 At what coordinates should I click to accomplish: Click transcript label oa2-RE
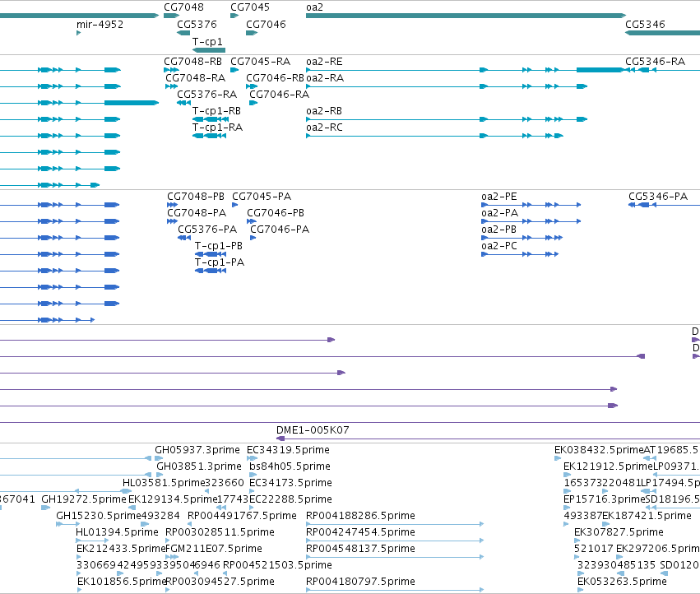click(x=325, y=61)
